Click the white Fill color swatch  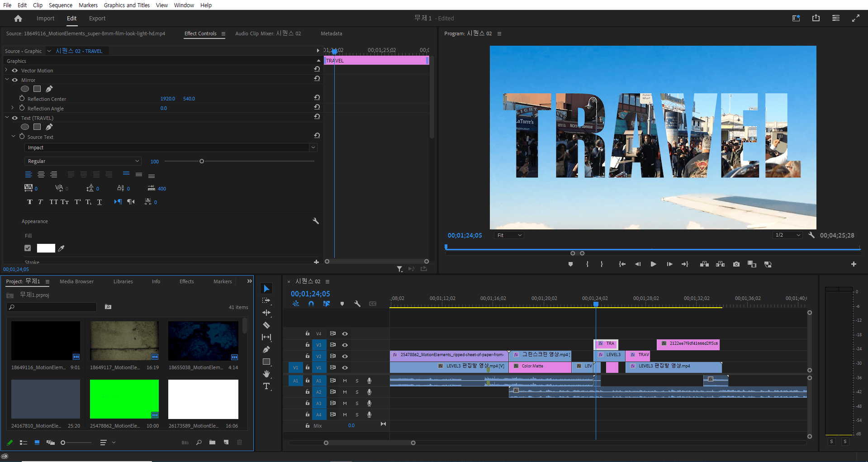coord(46,248)
